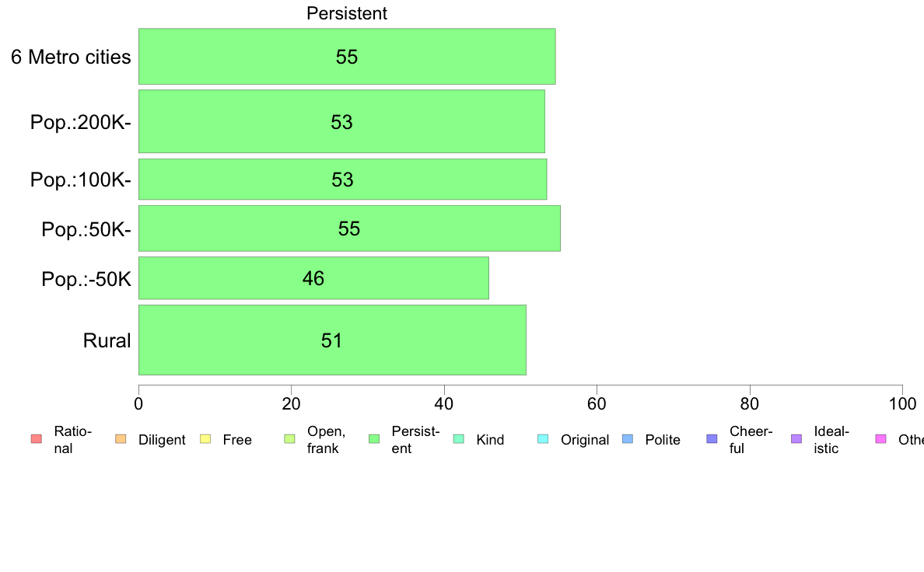924x572 pixels.
Task: Click the Diligent orange legend swatch
Action: click(x=121, y=439)
